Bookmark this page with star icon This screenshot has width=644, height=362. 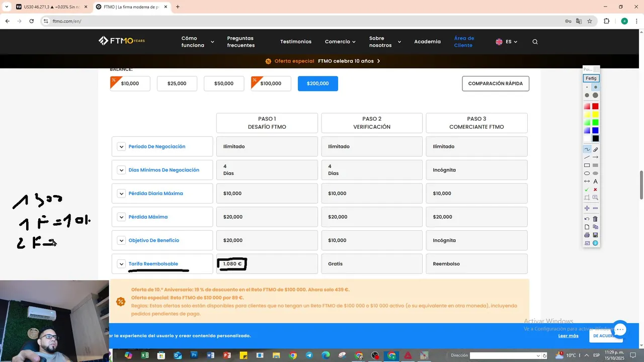590,21
